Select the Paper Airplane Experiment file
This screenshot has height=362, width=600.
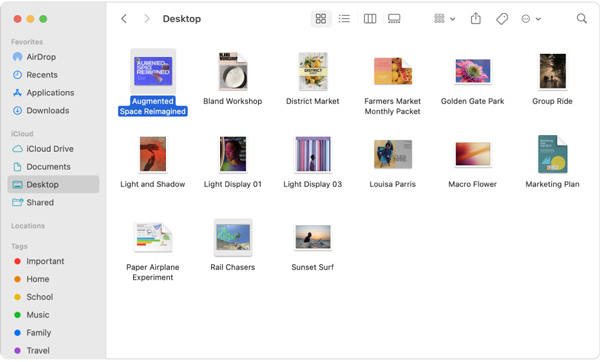[153, 237]
